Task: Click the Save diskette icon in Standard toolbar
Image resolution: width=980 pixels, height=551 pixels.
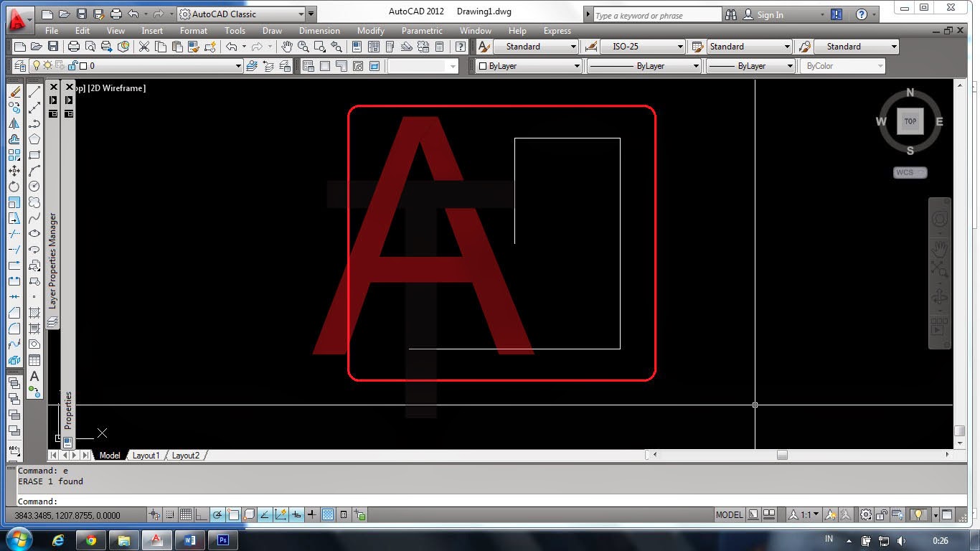Action: pyautogui.click(x=53, y=47)
